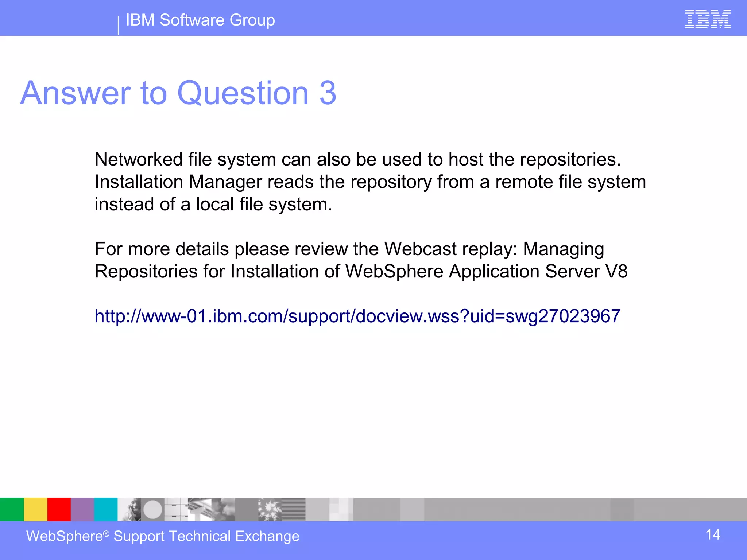747x560 pixels.
Task: Click the slide number 14
Action: click(x=713, y=535)
